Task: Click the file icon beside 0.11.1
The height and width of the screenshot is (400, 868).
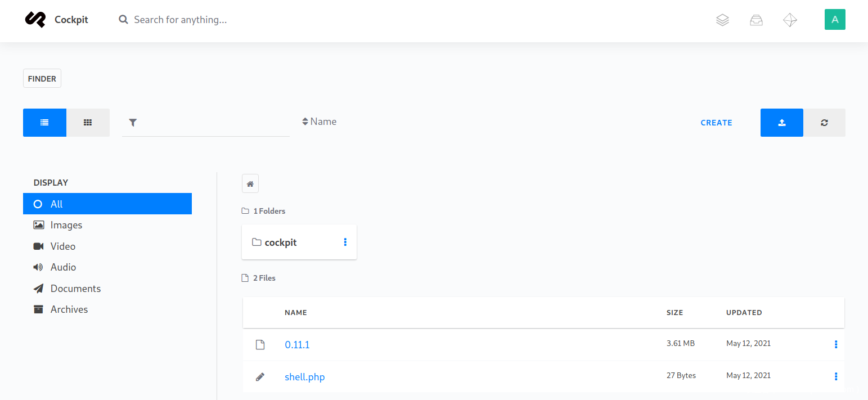Action: coord(260,345)
